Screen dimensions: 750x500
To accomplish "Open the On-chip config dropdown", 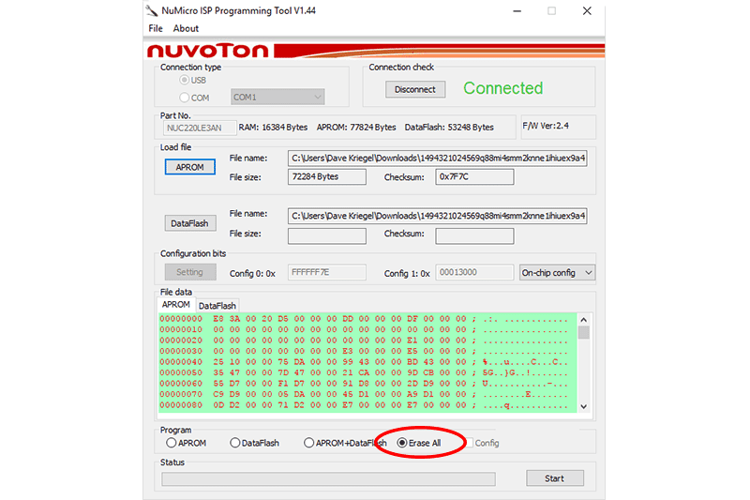I will 557,273.
